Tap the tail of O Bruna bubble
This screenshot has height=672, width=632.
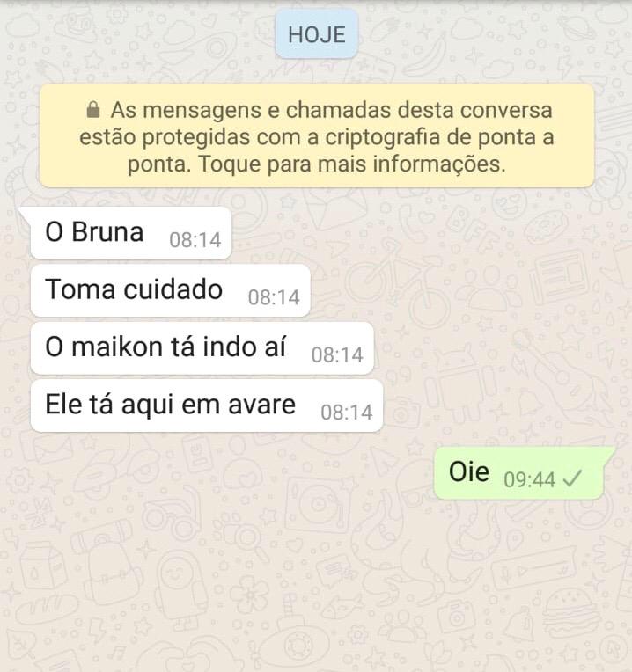click(26, 214)
